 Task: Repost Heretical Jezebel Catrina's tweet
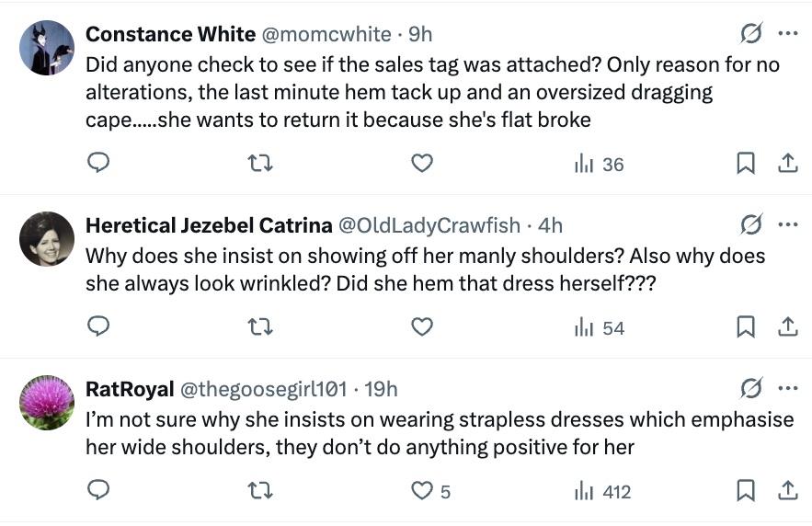point(260,327)
